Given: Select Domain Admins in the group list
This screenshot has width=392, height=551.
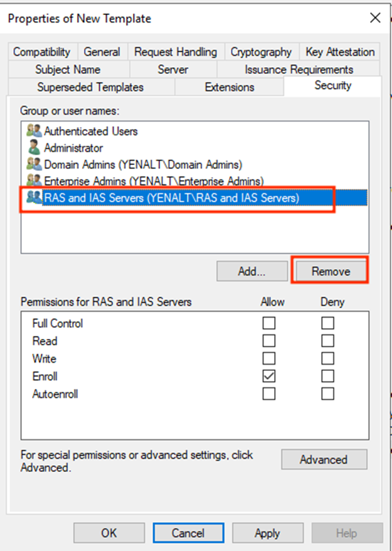Looking at the screenshot, I should (143, 164).
